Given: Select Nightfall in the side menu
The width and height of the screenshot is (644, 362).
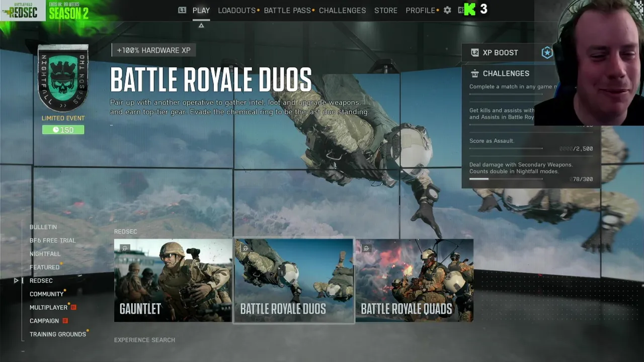Looking at the screenshot, I should coord(45,254).
